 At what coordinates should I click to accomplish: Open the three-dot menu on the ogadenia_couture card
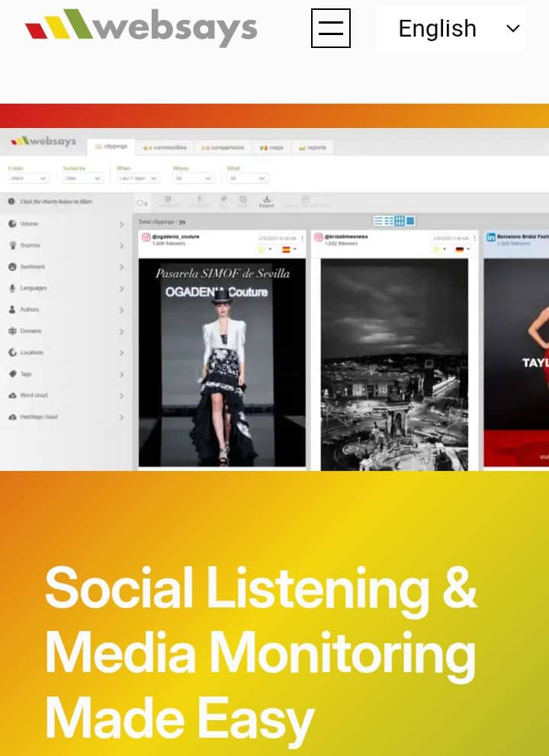click(303, 239)
